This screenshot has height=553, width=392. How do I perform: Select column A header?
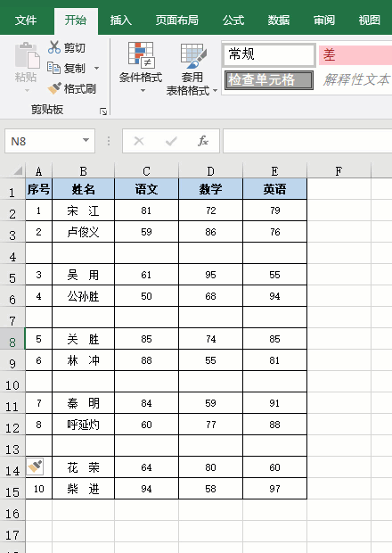[x=38, y=171]
